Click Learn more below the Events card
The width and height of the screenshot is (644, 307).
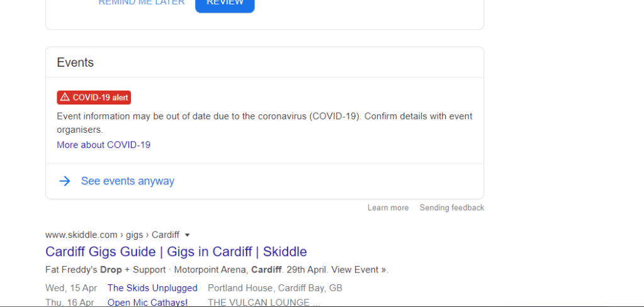pos(388,208)
